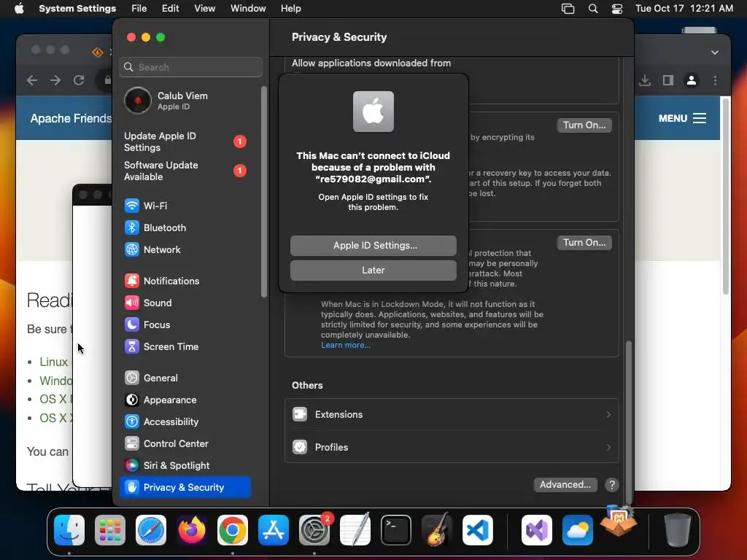The height and width of the screenshot is (560, 747).
Task: Open Terminal from the Dock
Action: pos(396,530)
